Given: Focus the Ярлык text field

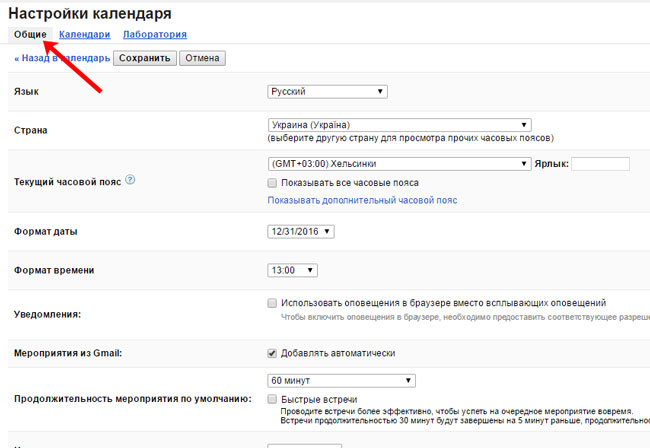Looking at the screenshot, I should coord(600,164).
